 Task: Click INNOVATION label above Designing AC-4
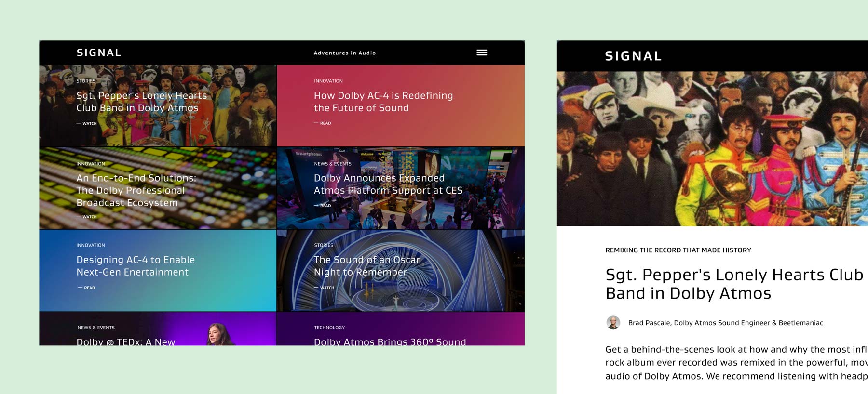click(x=91, y=245)
